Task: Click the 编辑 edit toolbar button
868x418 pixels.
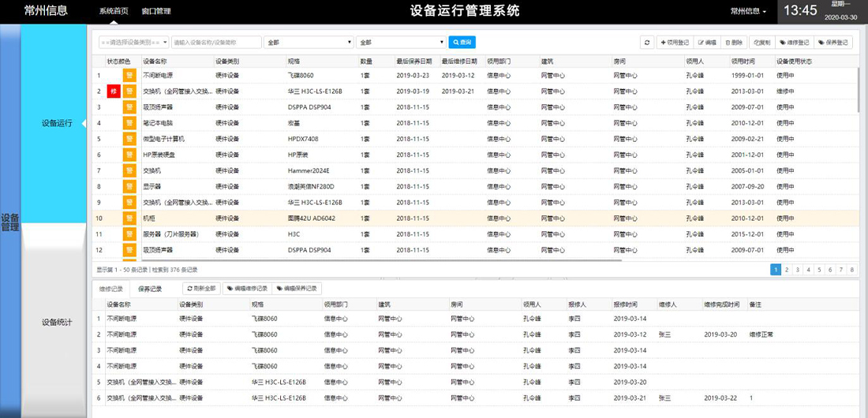Action: click(x=707, y=43)
